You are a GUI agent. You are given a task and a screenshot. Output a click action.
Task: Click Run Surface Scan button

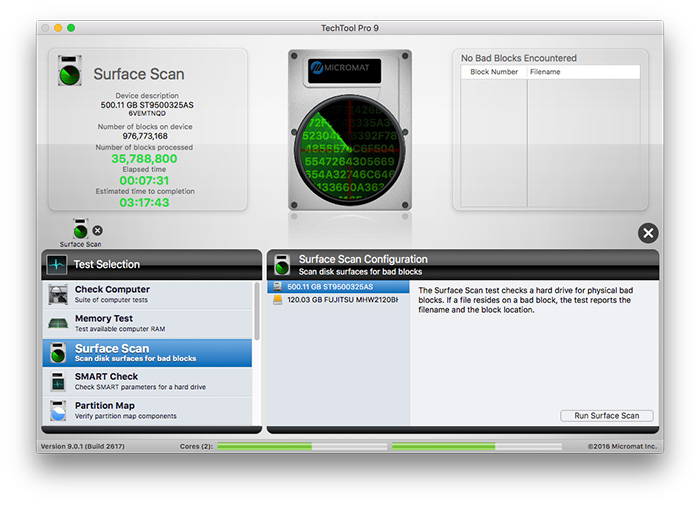pos(607,416)
